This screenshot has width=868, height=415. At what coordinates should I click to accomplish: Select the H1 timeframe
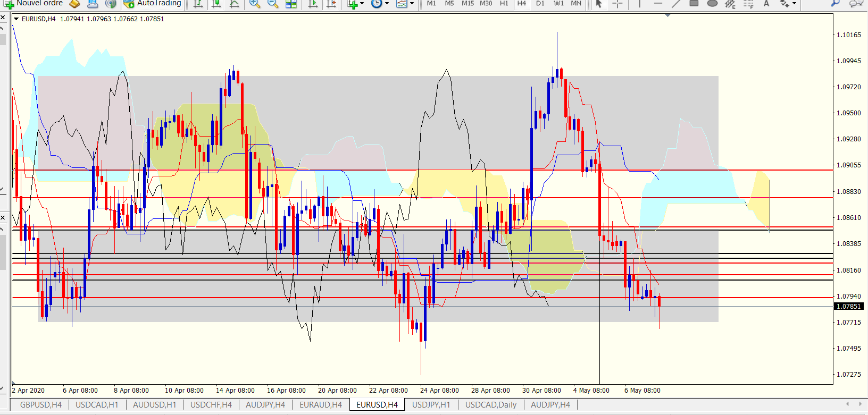pyautogui.click(x=504, y=3)
